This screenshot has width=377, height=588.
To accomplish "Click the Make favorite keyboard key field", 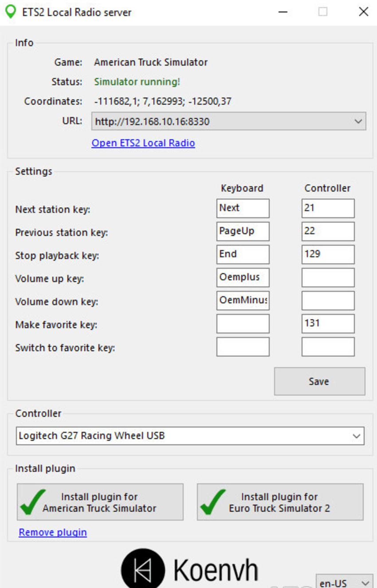I will 243,323.
